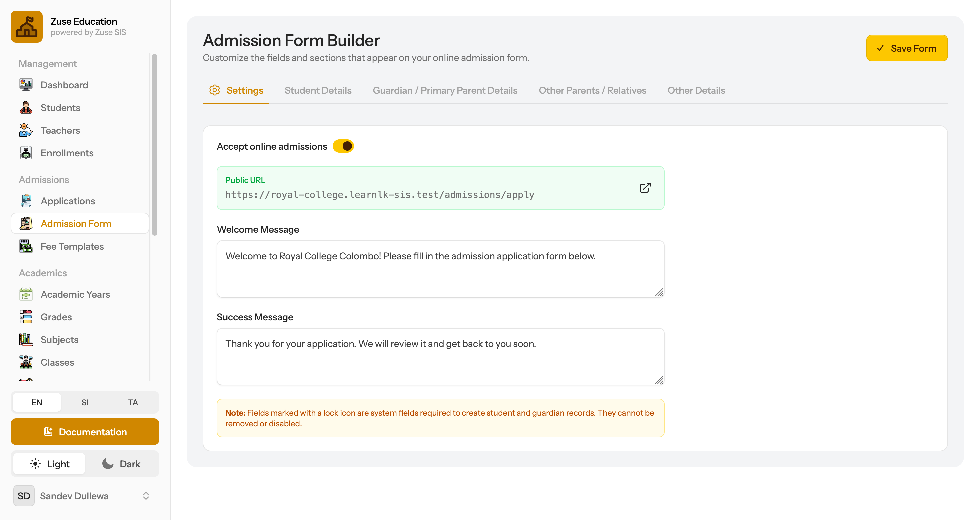Click the Classes sidebar icon
The image size is (980, 520).
coord(26,362)
